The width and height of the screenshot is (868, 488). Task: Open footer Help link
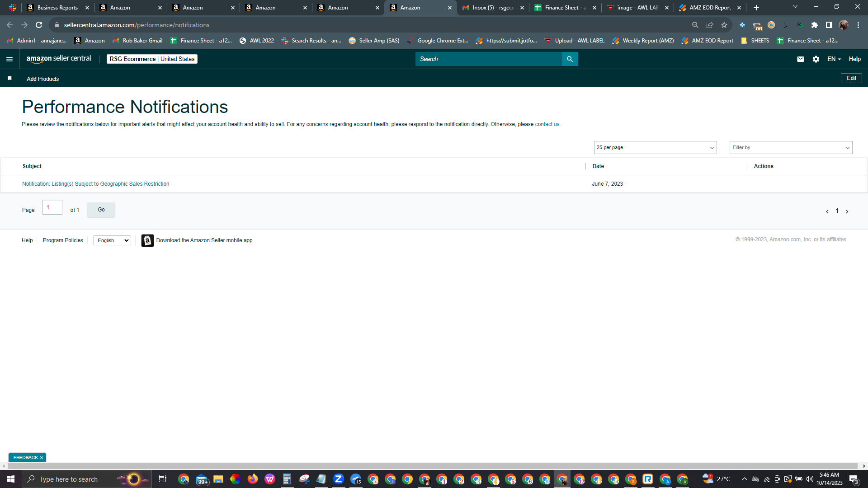27,240
